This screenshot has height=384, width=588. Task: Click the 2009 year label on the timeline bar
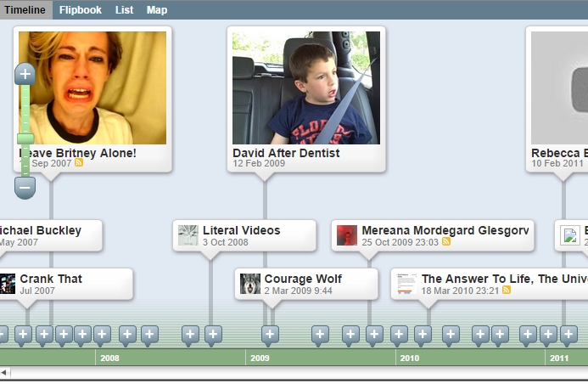click(260, 359)
